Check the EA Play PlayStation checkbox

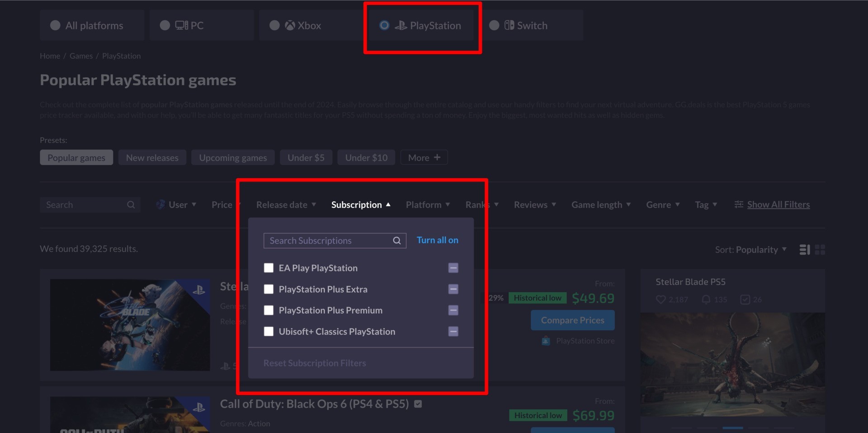tap(269, 268)
